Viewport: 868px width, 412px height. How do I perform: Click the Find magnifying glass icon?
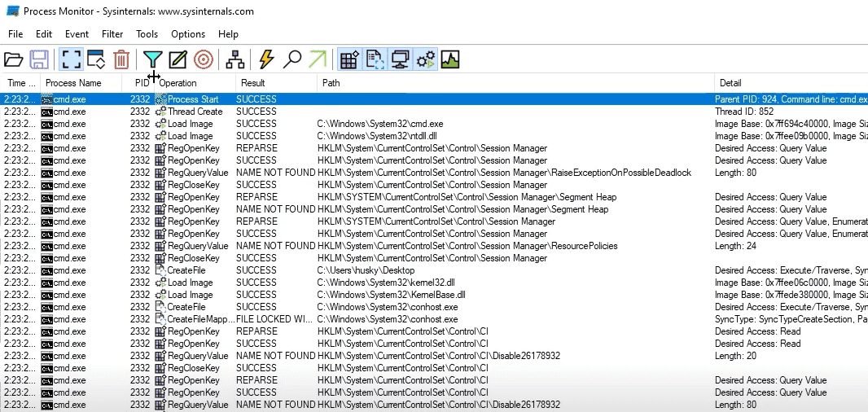coord(292,59)
